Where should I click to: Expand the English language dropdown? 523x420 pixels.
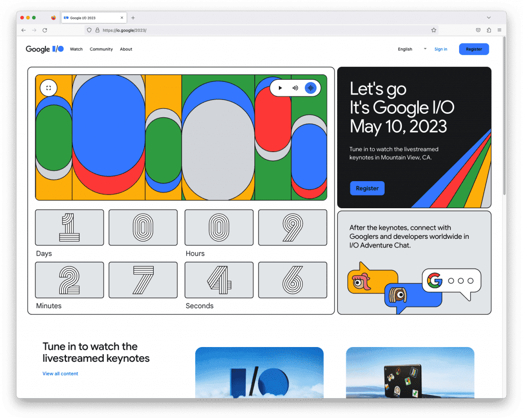click(x=412, y=49)
